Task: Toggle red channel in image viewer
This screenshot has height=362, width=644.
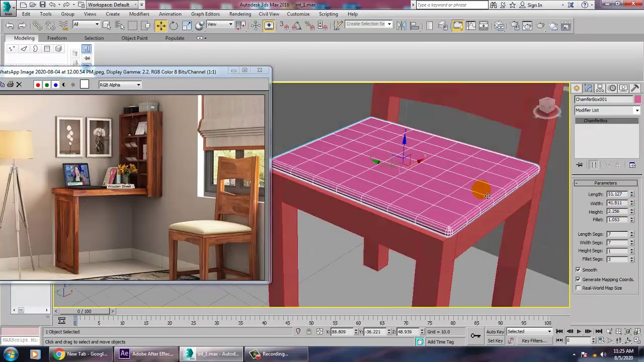Action: coord(38,85)
